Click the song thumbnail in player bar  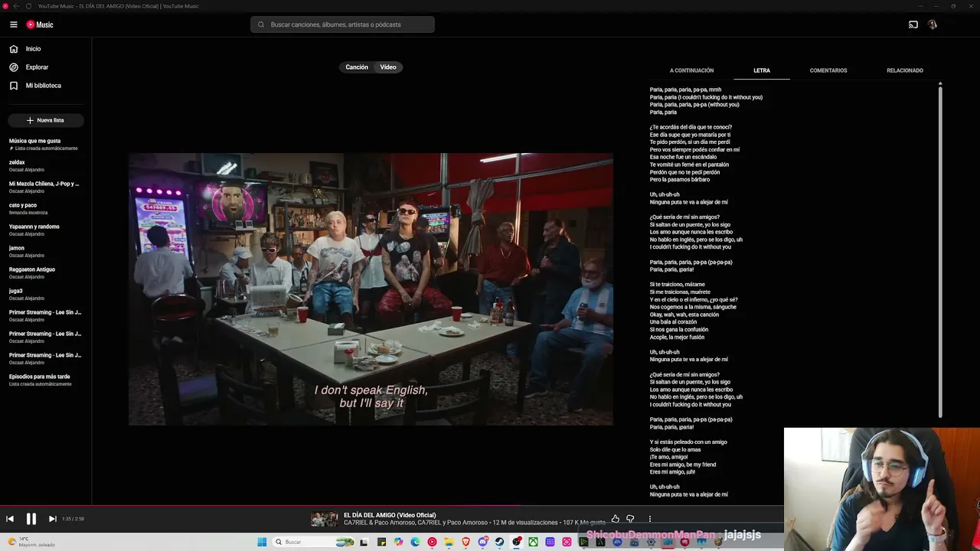pos(325,520)
